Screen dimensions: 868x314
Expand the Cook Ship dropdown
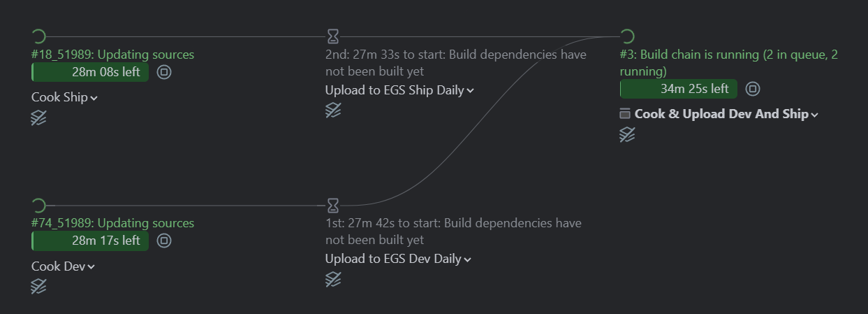pyautogui.click(x=64, y=97)
